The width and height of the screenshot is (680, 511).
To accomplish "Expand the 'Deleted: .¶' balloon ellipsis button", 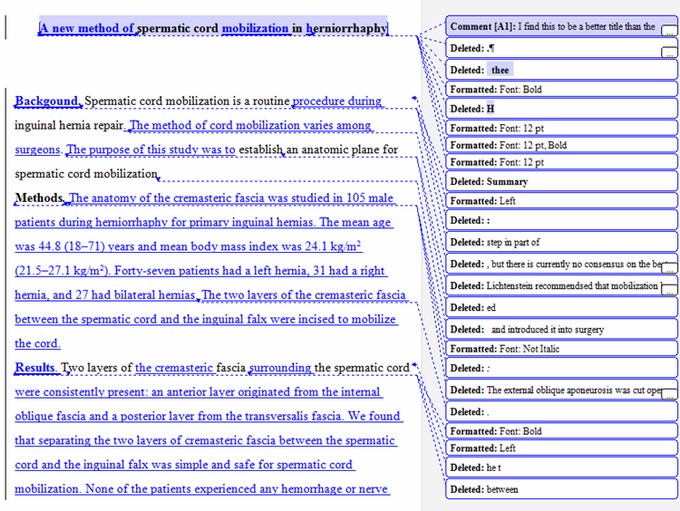I will pos(669,52).
